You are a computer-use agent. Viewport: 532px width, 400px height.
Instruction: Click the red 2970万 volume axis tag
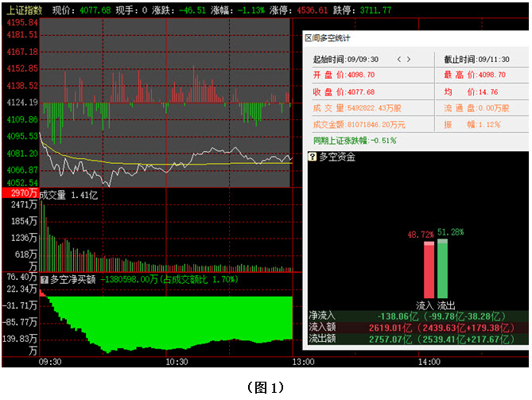pyautogui.click(x=19, y=194)
